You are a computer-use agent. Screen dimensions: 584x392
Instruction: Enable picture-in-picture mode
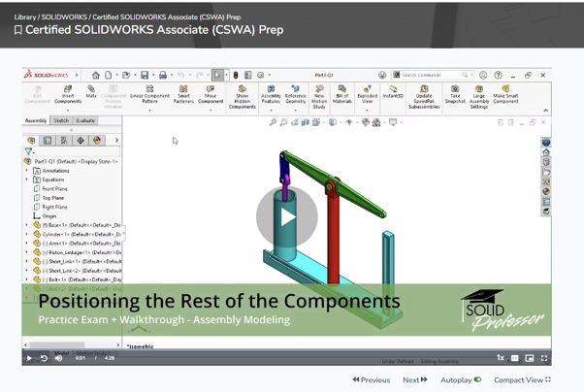click(530, 358)
